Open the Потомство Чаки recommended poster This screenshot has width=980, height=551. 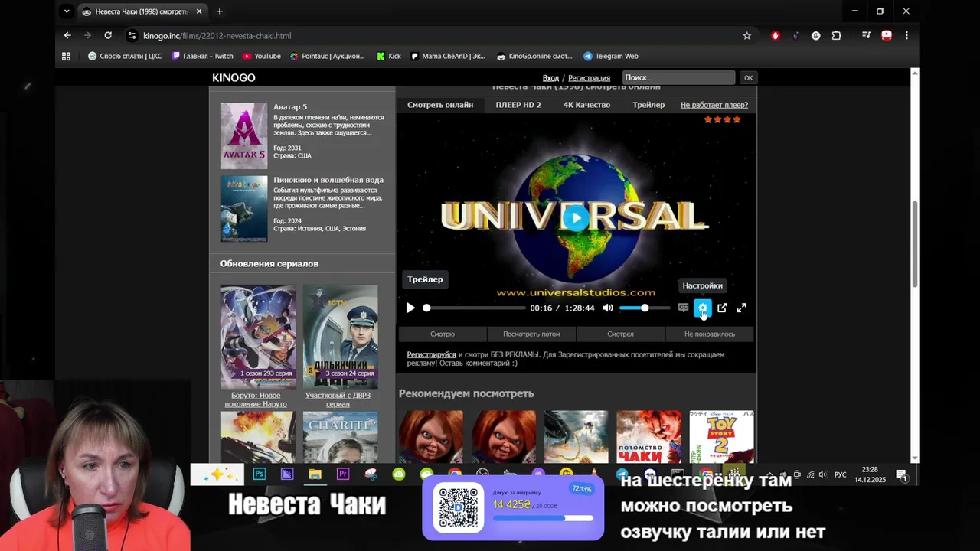648,436
